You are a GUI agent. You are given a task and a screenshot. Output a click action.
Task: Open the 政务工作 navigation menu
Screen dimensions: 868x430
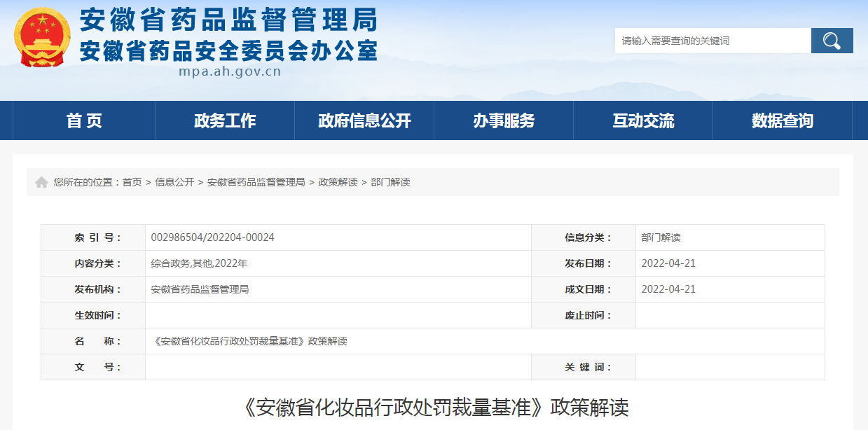pos(225,120)
